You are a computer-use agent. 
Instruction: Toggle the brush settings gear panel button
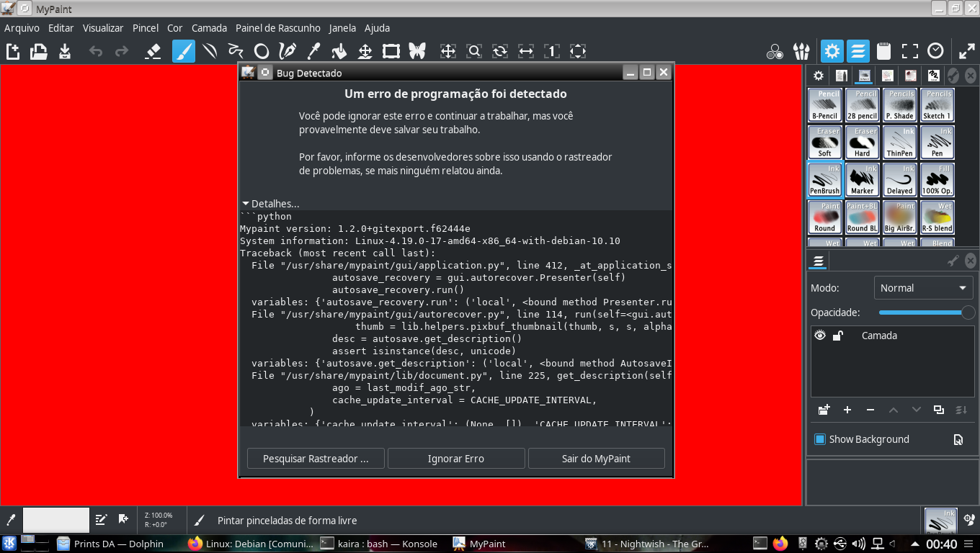tap(832, 51)
